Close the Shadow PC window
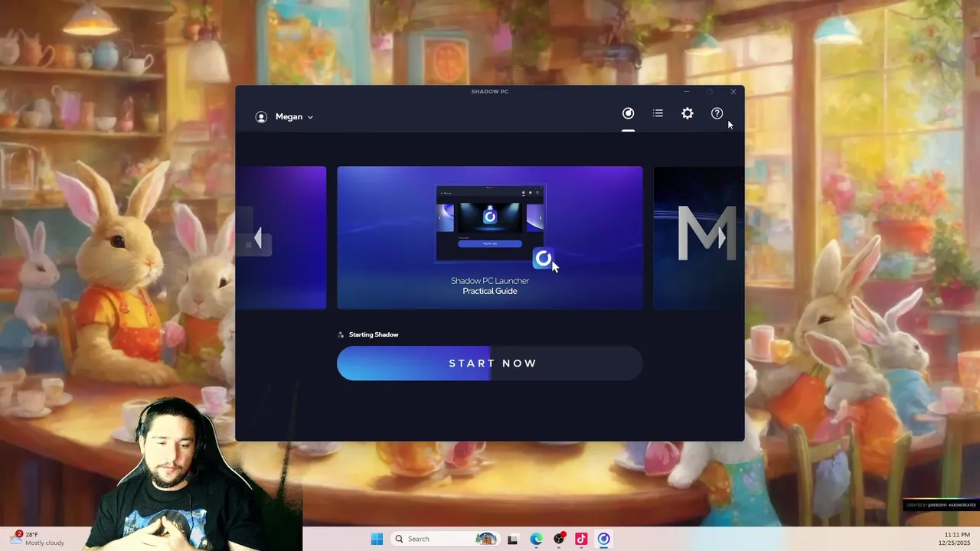The width and height of the screenshot is (980, 551). click(733, 92)
